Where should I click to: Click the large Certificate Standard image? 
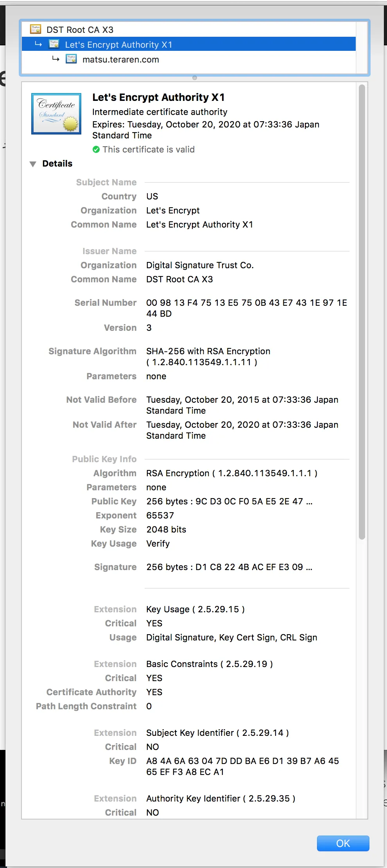tap(56, 114)
